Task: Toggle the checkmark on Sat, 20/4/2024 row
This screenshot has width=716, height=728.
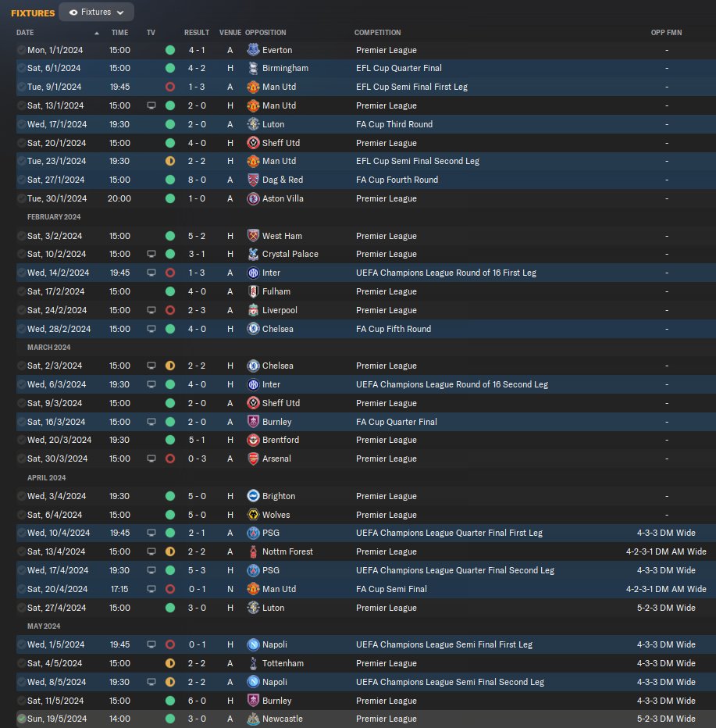Action: tap(21, 589)
